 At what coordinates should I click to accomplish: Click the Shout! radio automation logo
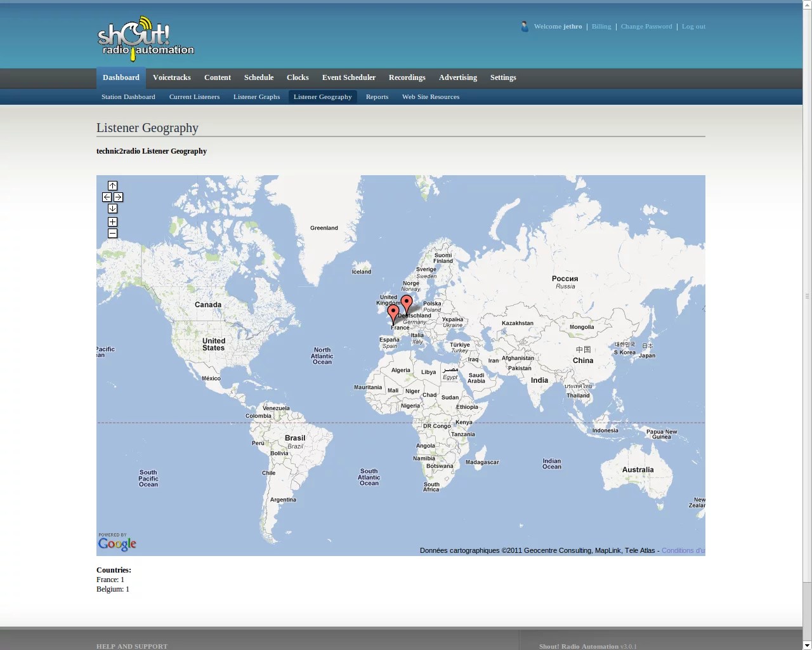(146, 39)
